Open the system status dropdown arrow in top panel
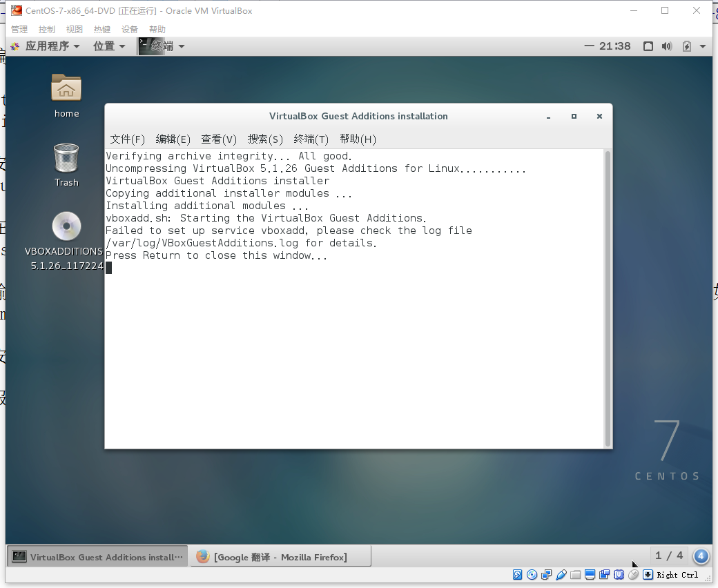 703,46
